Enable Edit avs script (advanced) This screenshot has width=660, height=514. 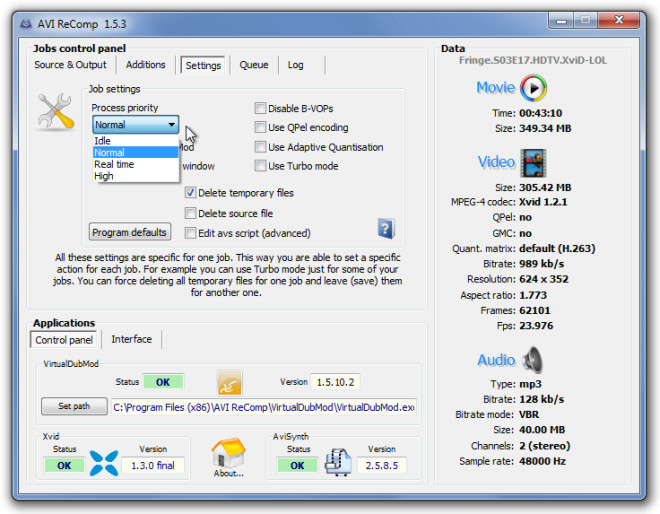click(191, 233)
